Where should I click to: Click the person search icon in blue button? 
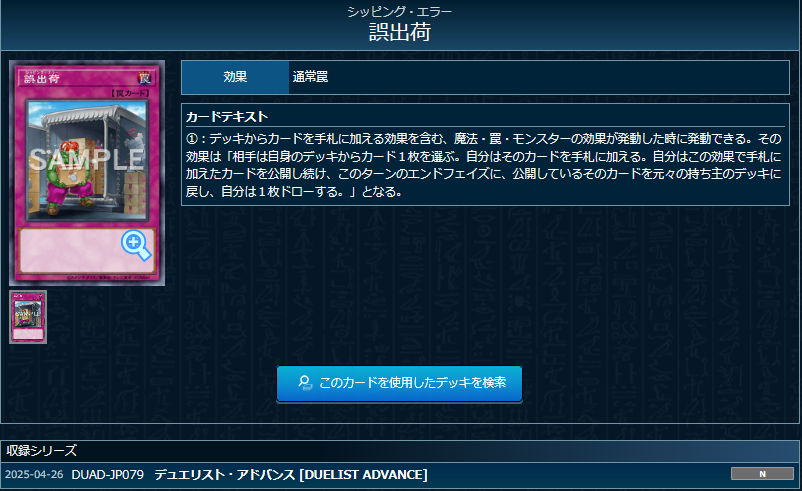pyautogui.click(x=305, y=383)
